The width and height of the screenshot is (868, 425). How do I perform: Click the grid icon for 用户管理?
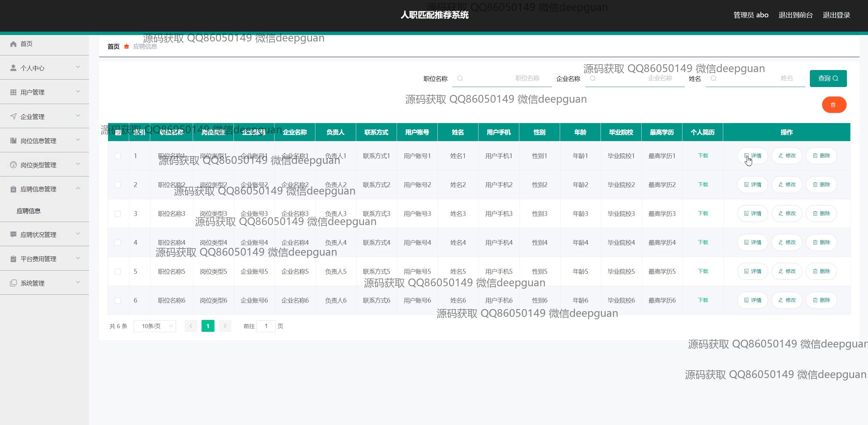(13, 92)
